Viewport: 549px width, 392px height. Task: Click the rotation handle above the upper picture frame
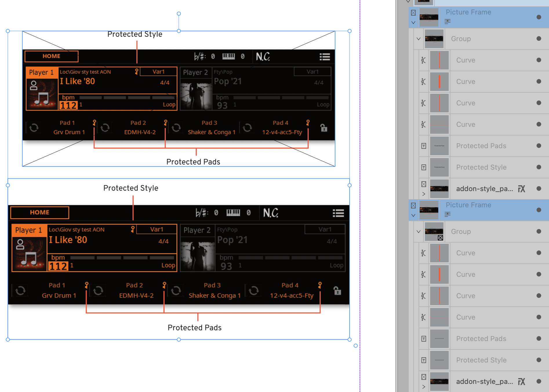tap(179, 14)
